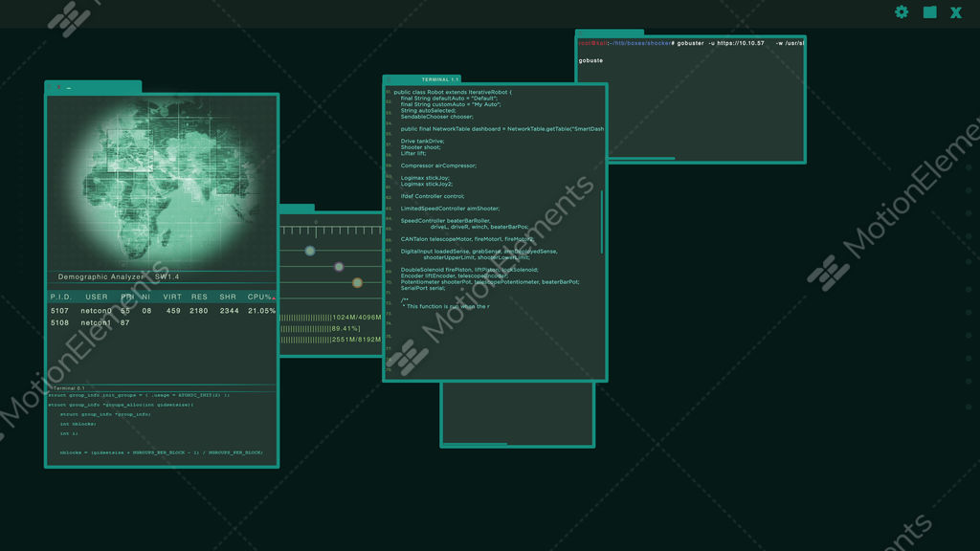The image size is (980, 551).
Task: Click the Terminal 0.1 label
Action: (x=69, y=388)
